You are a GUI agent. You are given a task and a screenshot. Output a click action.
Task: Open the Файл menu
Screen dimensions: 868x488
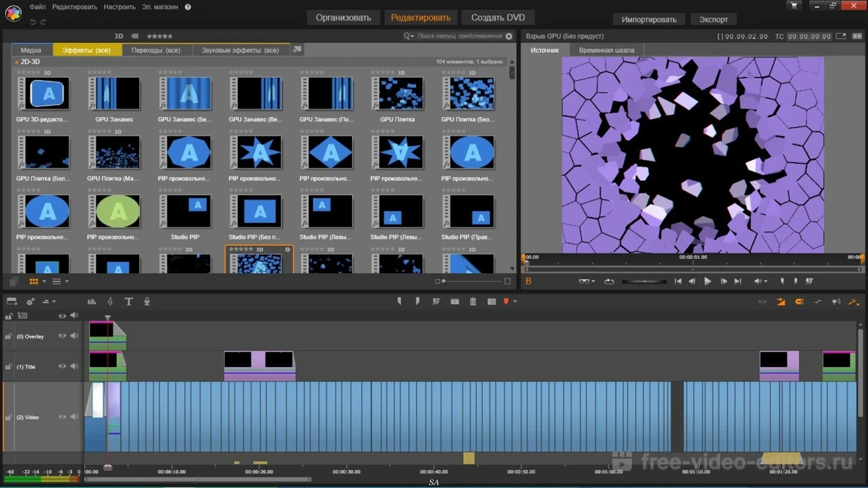click(x=38, y=7)
